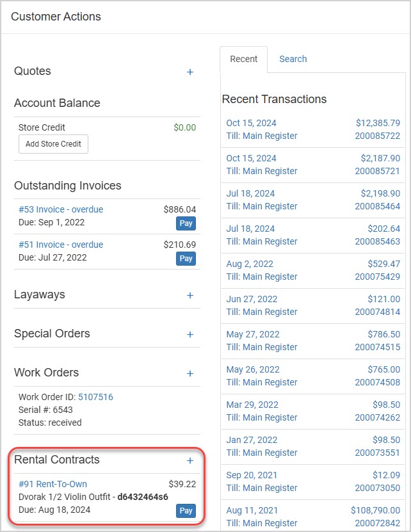Pay invoice #53 of $886.04
The height and width of the screenshot is (532, 411).
pyautogui.click(x=186, y=223)
